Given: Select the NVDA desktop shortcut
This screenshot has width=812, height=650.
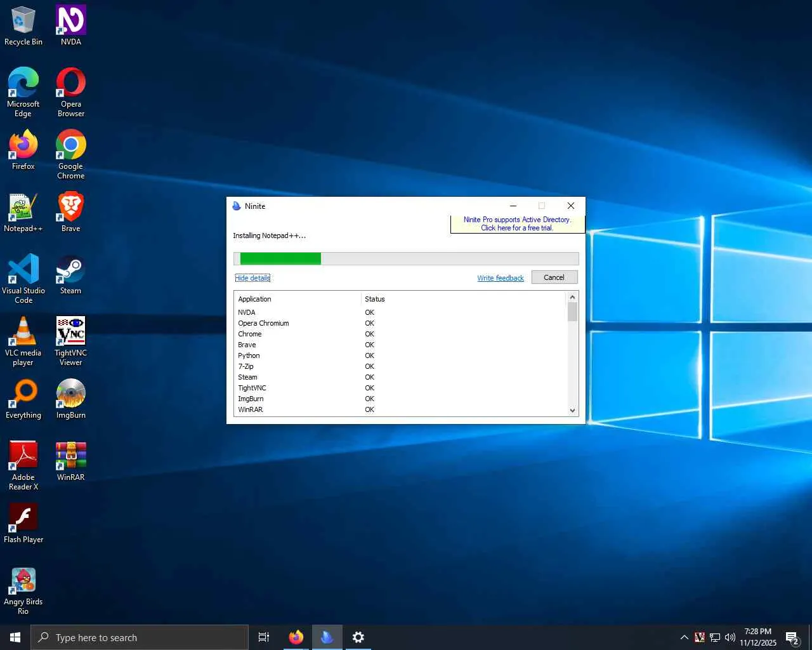Looking at the screenshot, I should (71, 26).
